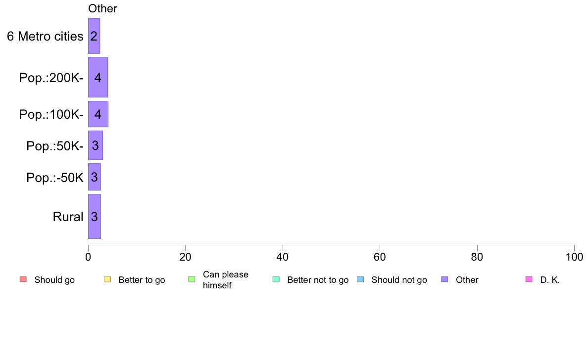The width and height of the screenshot is (588, 364).
Task: Click the Pop.:100K- bar showing 4
Action: (98, 114)
